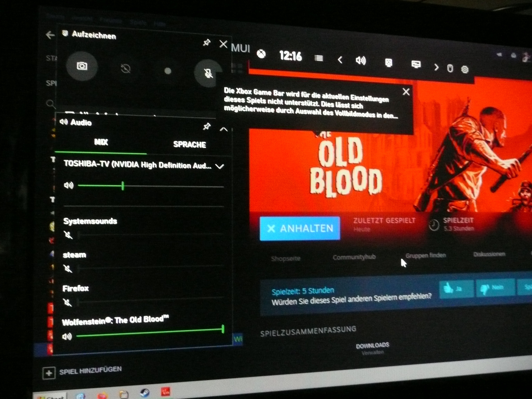Image resolution: width=532 pixels, height=399 pixels.
Task: Open Firefox from the taskbar
Action: (x=102, y=396)
